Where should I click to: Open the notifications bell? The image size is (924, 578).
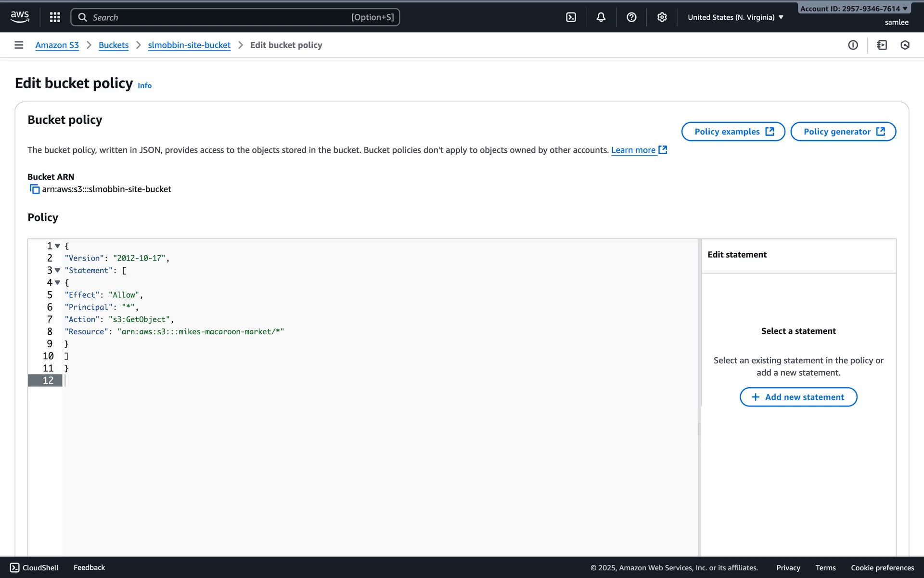tap(601, 17)
